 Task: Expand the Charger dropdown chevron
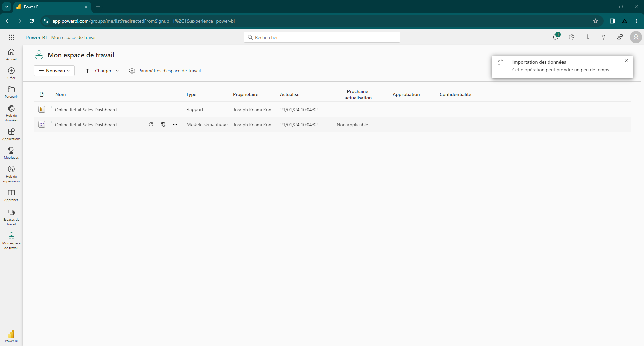[117, 71]
